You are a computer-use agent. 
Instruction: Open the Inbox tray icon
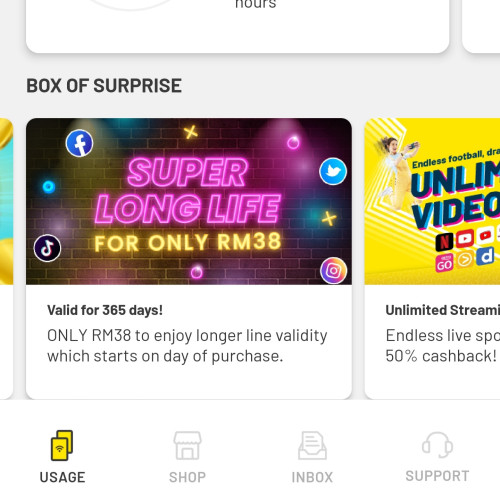[312, 445]
